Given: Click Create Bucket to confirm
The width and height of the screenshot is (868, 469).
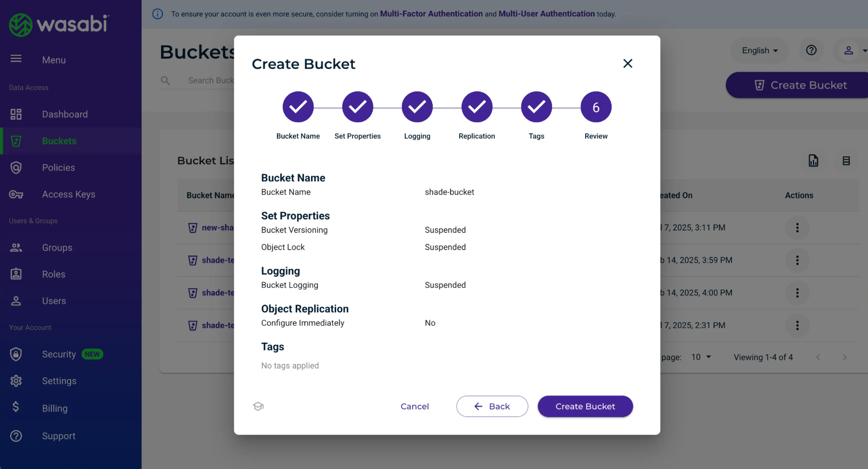Looking at the screenshot, I should 585,406.
